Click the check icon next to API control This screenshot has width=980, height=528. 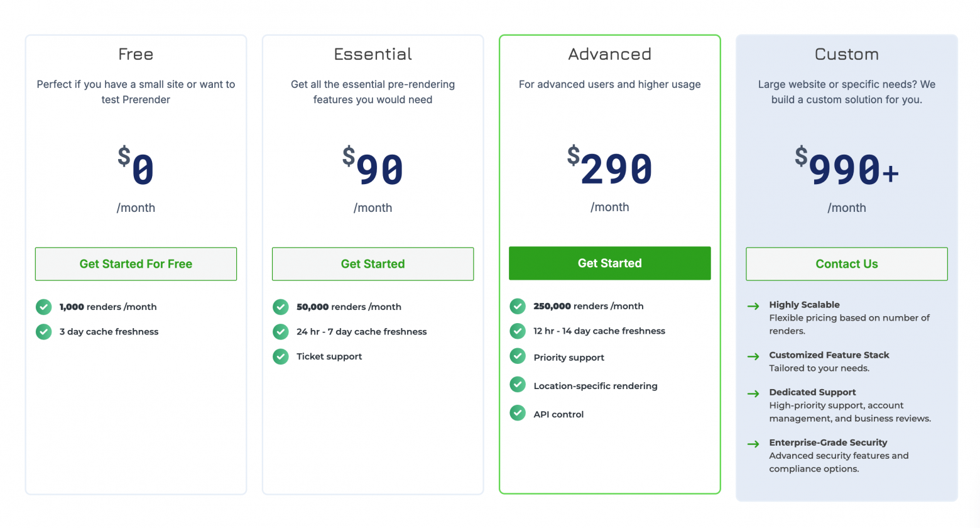point(518,413)
